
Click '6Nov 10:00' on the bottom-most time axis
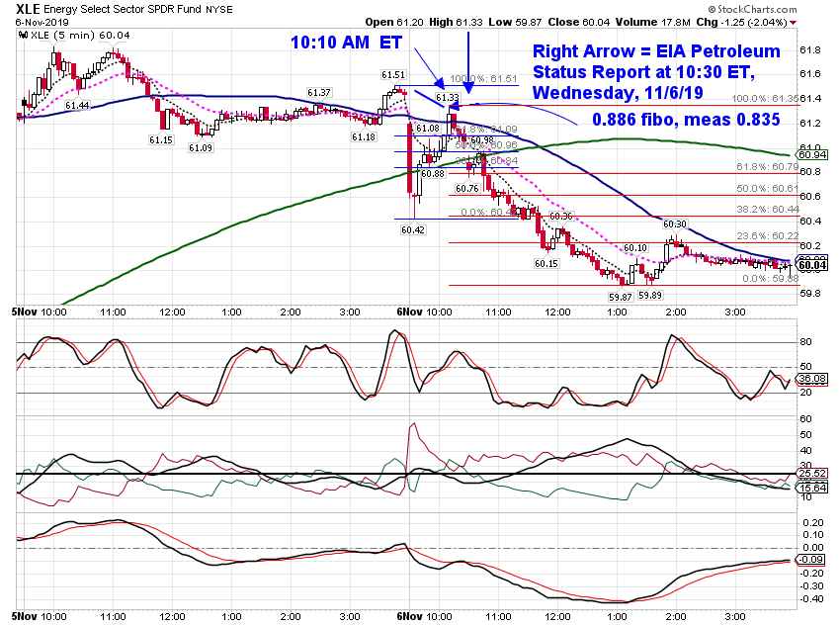[424, 616]
